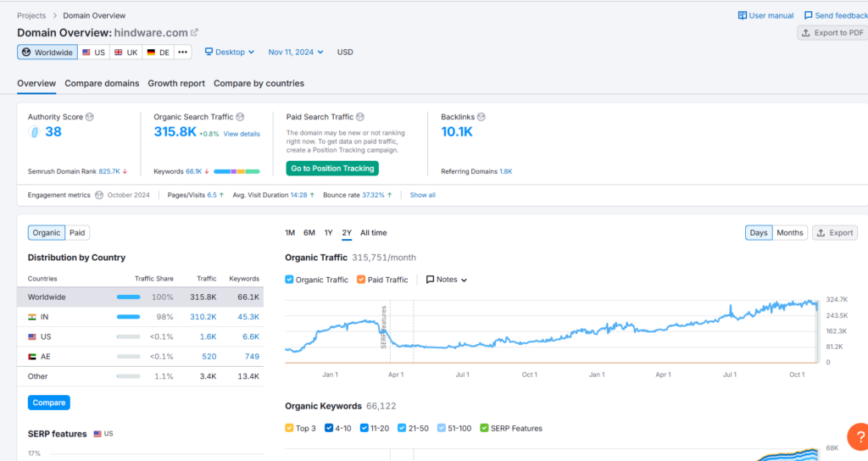Select the DE database button
Viewport: 868px width, 461px height.
tap(158, 52)
